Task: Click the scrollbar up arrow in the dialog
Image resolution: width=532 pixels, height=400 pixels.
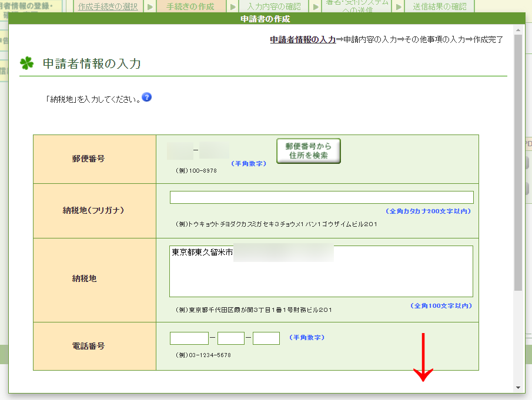Action: pos(518,29)
